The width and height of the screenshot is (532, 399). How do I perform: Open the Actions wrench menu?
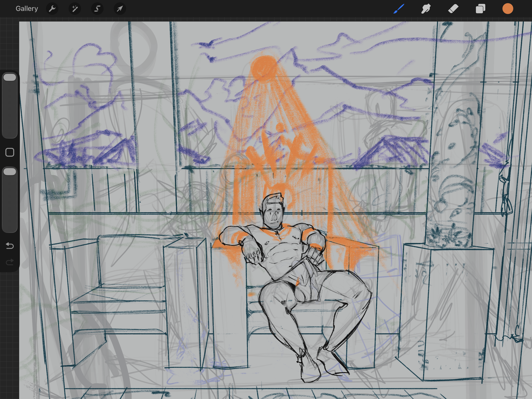(52, 9)
